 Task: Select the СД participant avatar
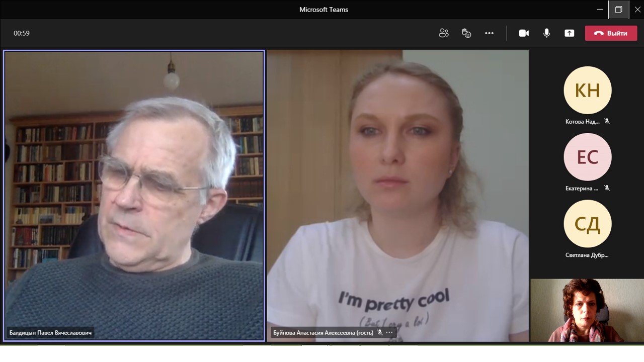[587, 224]
